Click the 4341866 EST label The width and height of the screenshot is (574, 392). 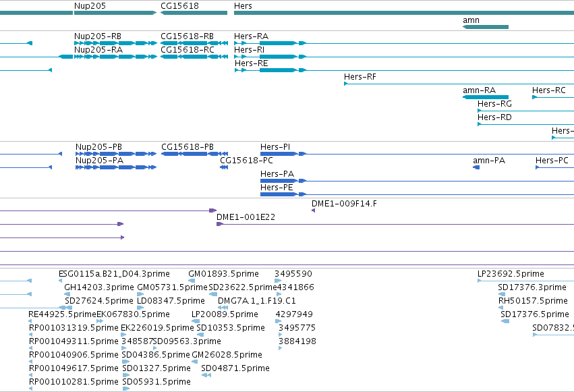(295, 287)
